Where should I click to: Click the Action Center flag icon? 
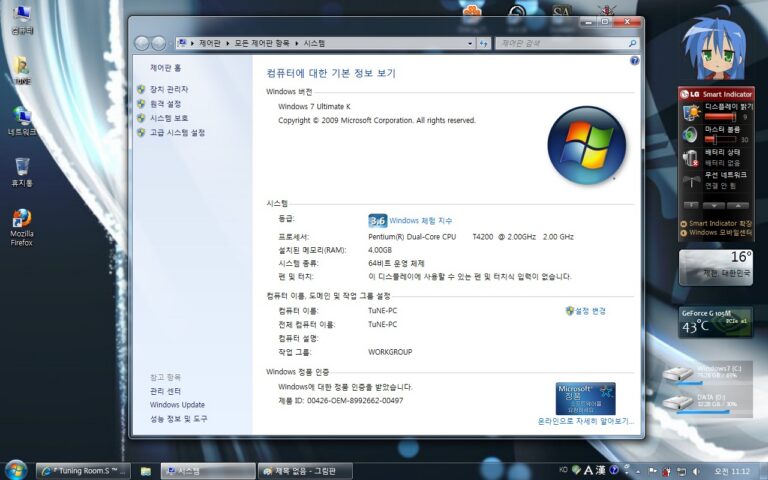pos(653,472)
